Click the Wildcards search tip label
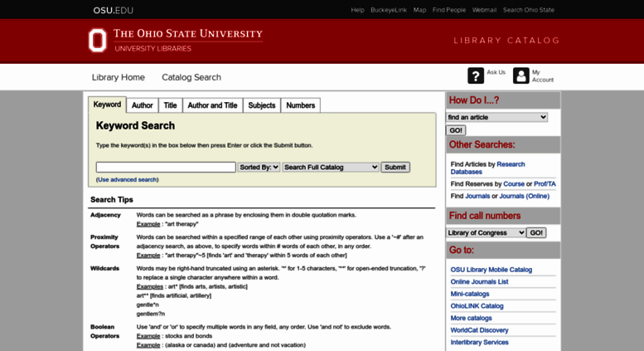644x351 pixels. [104, 268]
